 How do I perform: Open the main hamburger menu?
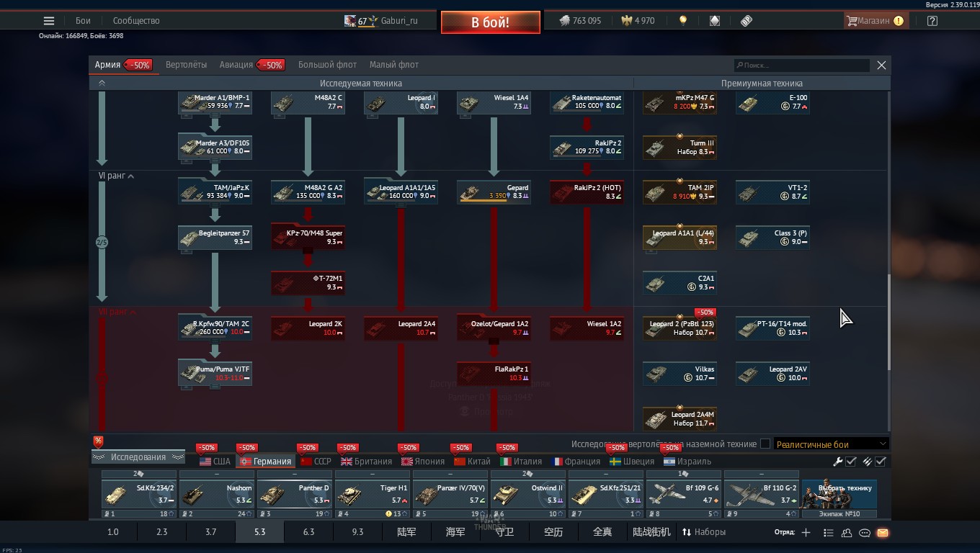pyautogui.click(x=49, y=21)
